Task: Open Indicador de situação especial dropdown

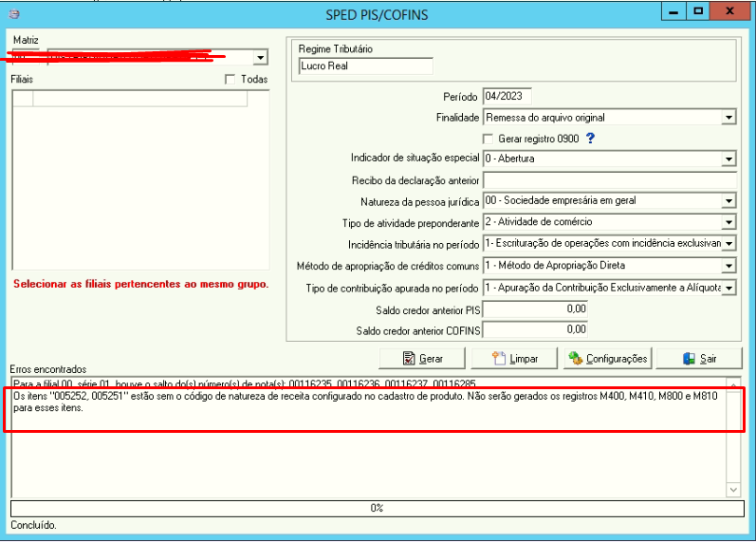Action: (728, 159)
